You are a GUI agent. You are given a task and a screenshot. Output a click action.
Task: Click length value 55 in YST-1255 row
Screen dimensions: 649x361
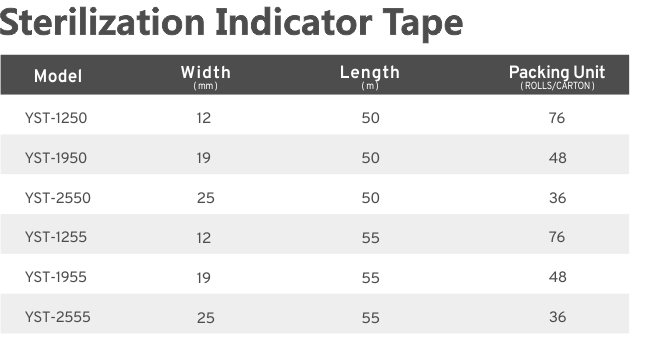[x=370, y=238]
